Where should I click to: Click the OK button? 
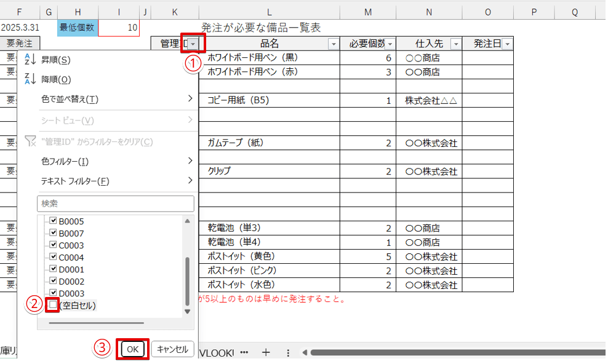click(x=132, y=349)
